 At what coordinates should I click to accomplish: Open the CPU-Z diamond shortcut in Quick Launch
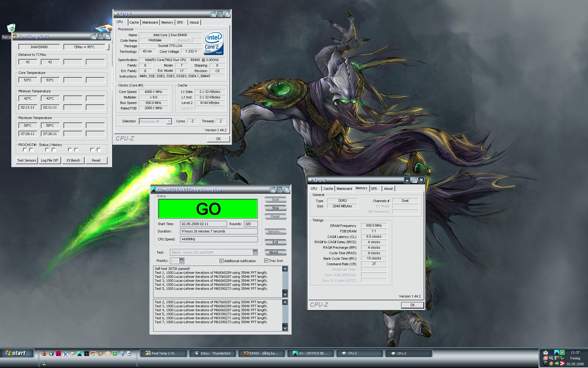pos(73,353)
